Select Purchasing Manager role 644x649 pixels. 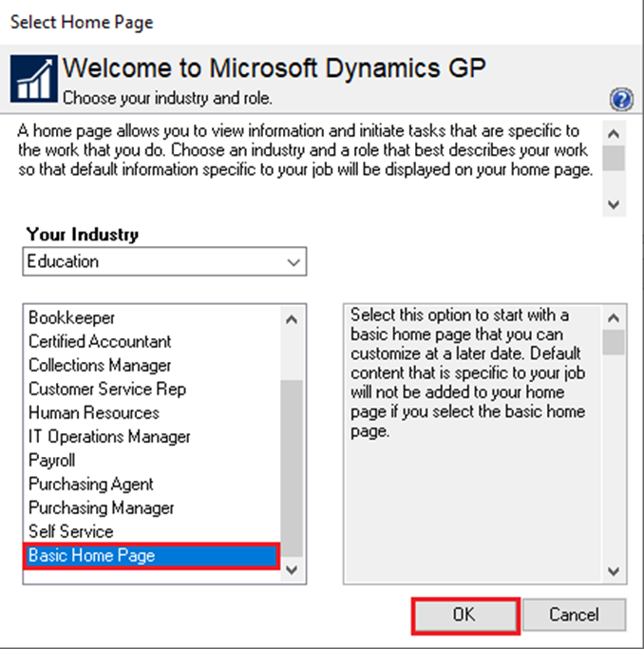click(x=152, y=507)
